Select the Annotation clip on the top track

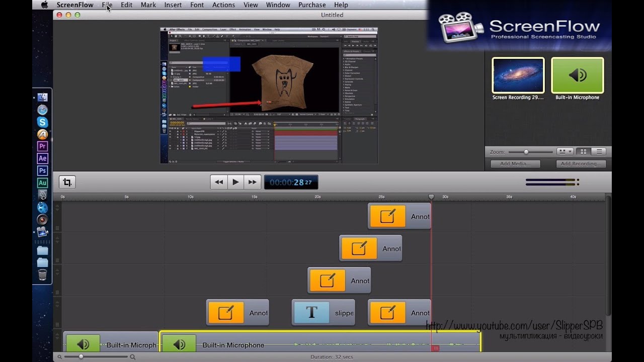point(399,216)
